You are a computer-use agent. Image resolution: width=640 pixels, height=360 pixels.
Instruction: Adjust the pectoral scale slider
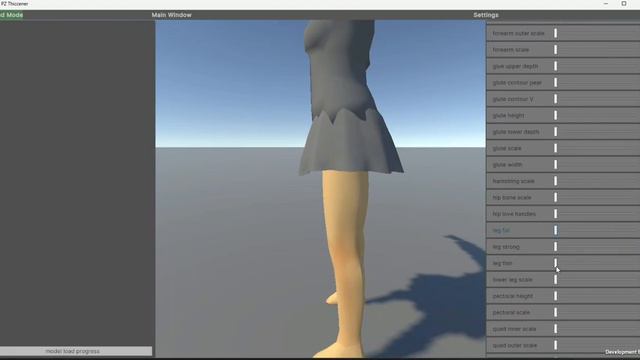(556, 312)
